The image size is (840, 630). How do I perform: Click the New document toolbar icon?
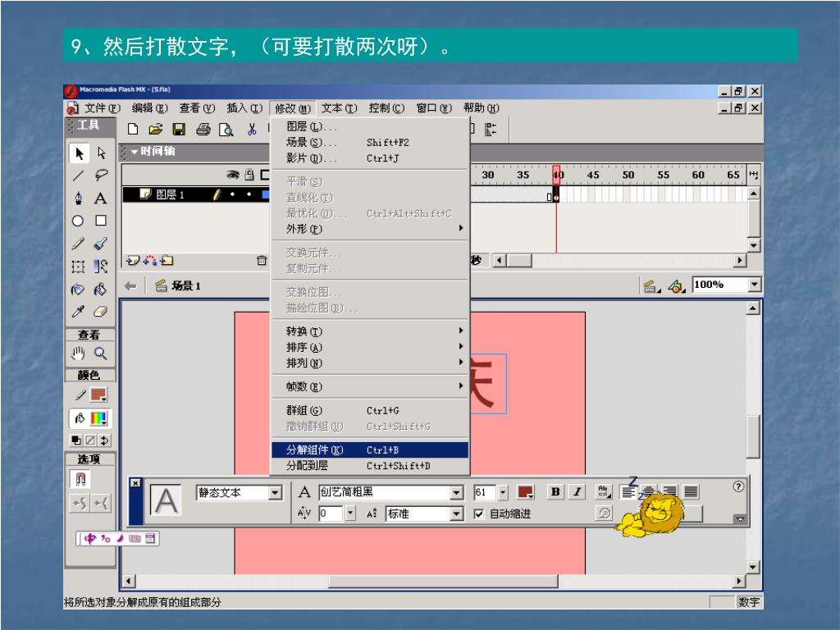point(133,129)
